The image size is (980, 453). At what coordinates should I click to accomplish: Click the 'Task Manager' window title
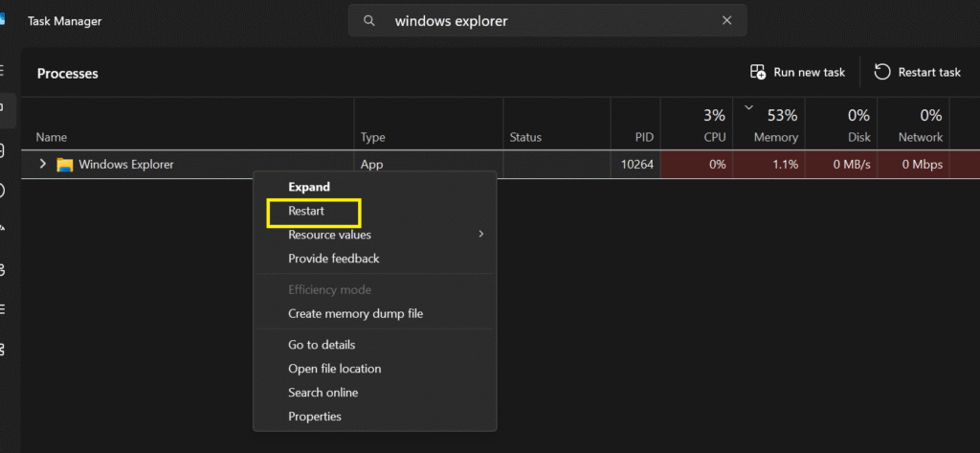[64, 21]
